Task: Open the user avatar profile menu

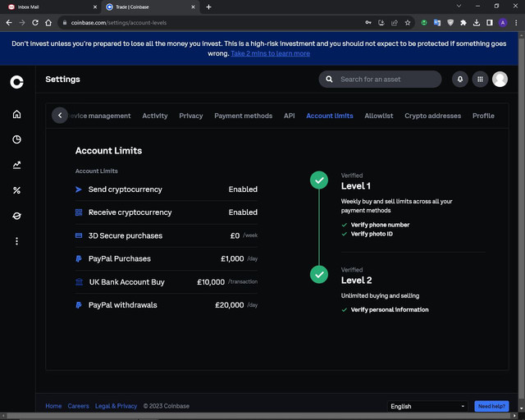Action: (500, 80)
